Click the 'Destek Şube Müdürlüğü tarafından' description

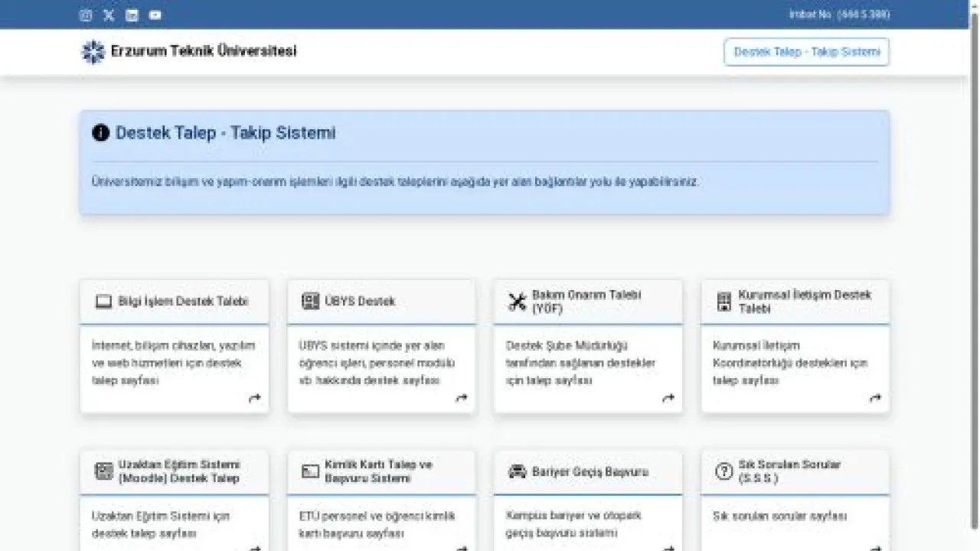(x=581, y=363)
